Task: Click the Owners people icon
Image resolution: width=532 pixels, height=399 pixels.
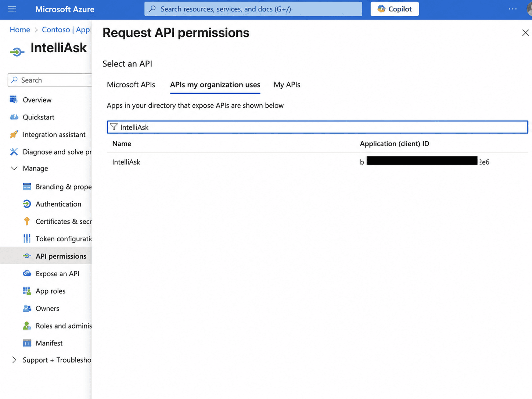Action: (27, 308)
